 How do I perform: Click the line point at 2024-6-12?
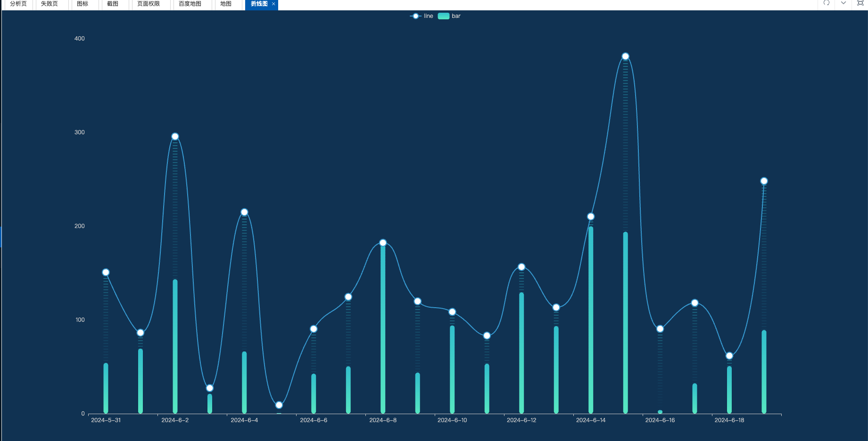[521, 267]
